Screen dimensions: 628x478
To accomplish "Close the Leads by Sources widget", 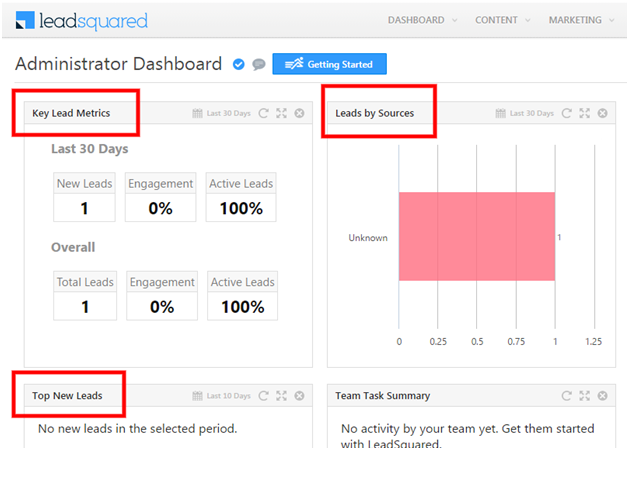I will [x=602, y=113].
